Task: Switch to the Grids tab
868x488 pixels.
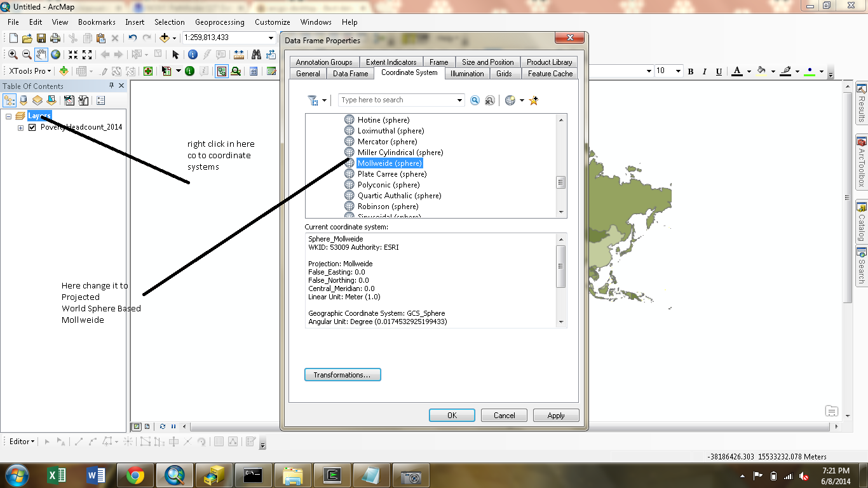Action: tap(504, 74)
